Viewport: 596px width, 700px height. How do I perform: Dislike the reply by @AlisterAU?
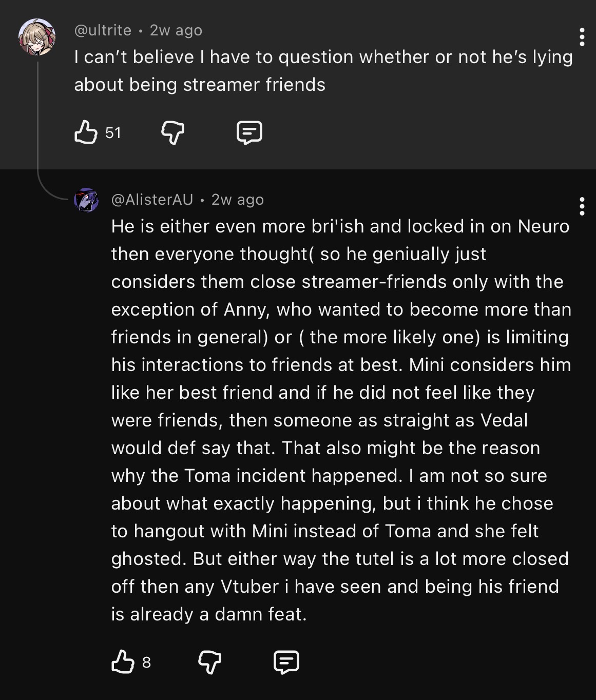(209, 662)
